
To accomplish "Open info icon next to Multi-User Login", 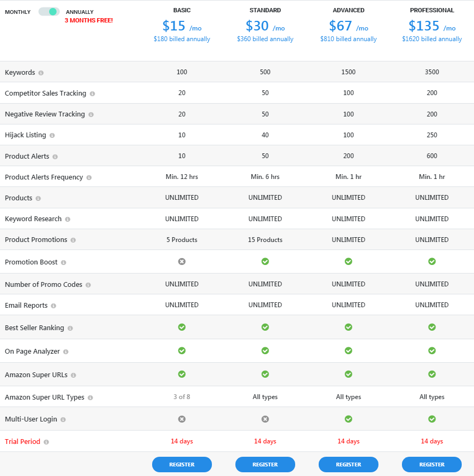I will [63, 419].
